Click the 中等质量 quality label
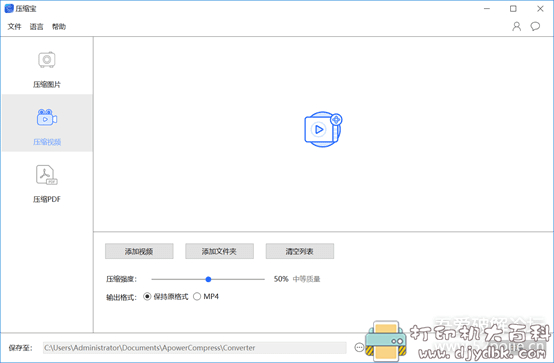The width and height of the screenshot is (554, 363). tap(306, 279)
